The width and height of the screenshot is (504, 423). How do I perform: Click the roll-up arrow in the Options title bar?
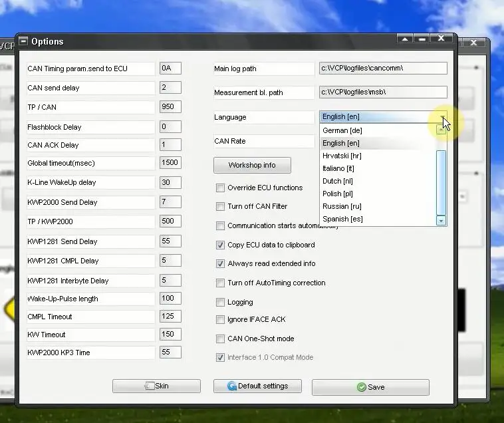click(405, 39)
